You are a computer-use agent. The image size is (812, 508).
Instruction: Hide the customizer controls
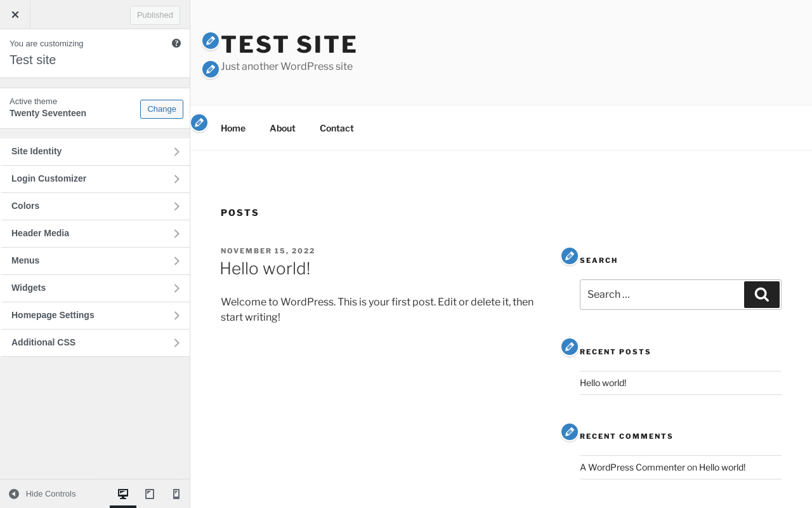43,494
